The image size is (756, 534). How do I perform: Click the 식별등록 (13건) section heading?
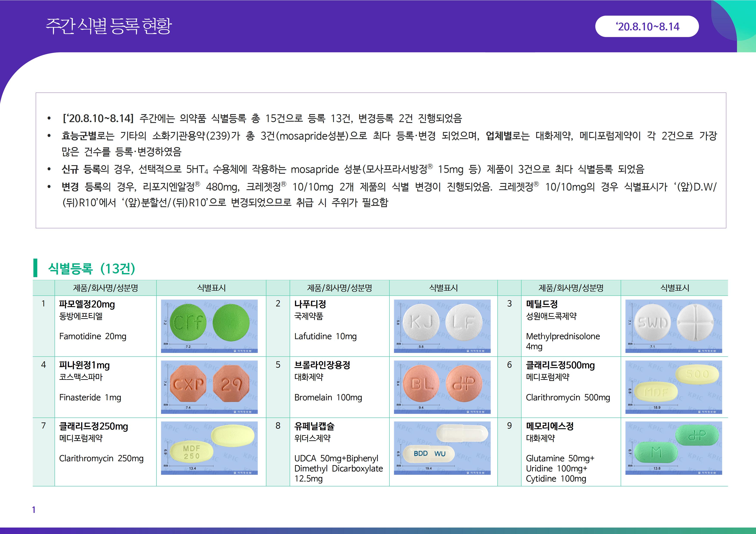(92, 269)
